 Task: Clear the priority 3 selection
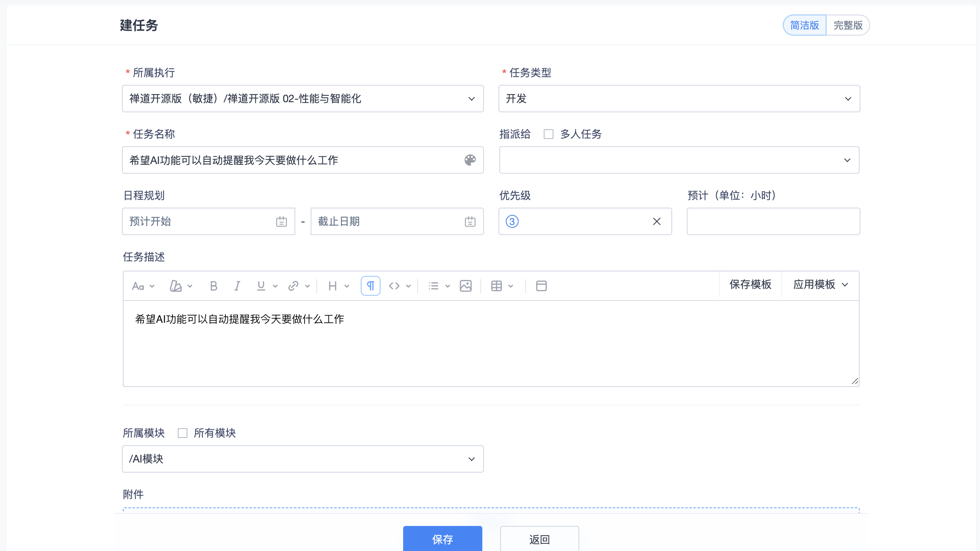click(x=657, y=221)
